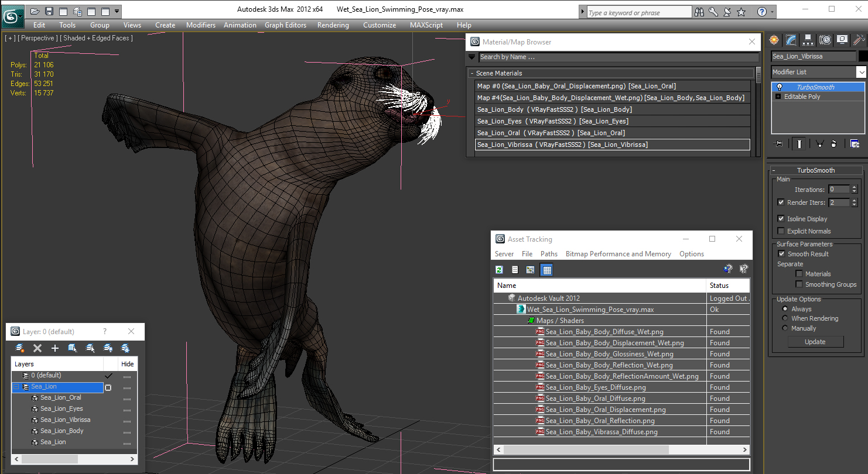Open the Create command panel tab
Image resolution: width=868 pixels, height=474 pixels.
click(x=774, y=40)
